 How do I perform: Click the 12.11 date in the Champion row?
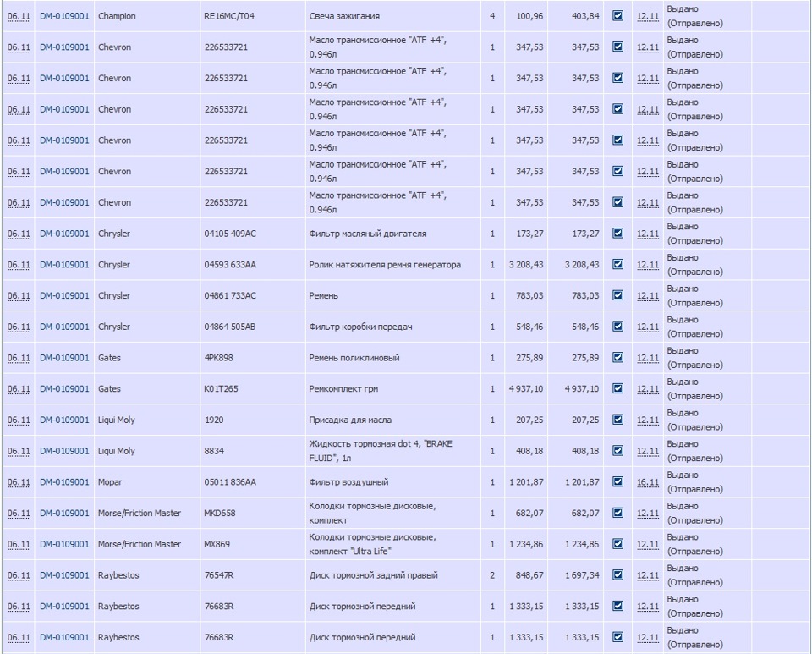tap(648, 16)
